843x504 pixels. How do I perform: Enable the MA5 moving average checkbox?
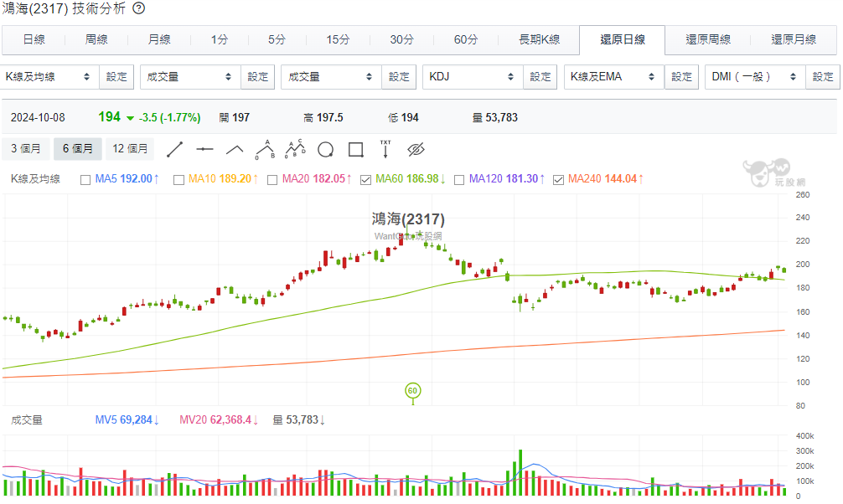coord(85,179)
